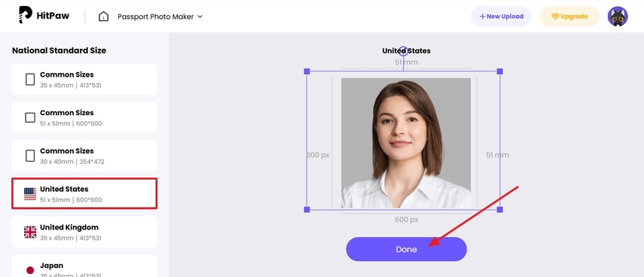Click the rectangle icon for 30 x 40mm
The height and width of the screenshot is (277, 644).
coord(30,156)
